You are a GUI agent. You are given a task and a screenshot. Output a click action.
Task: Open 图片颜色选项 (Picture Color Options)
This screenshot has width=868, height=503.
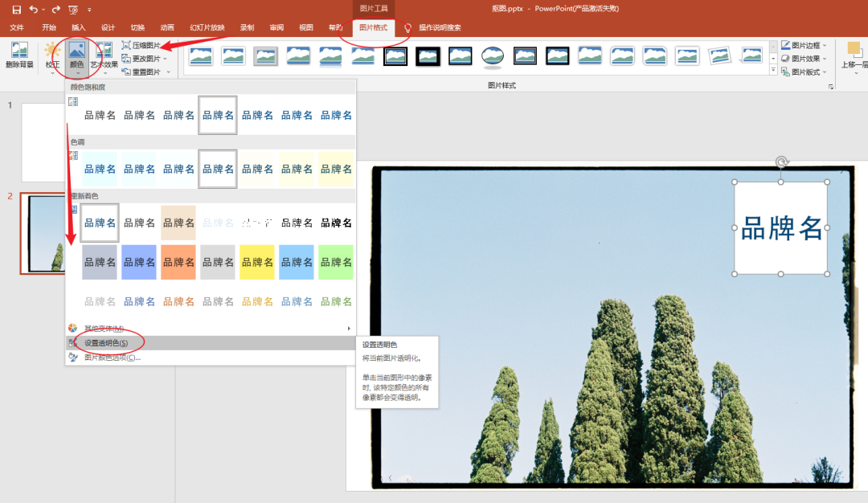point(211,358)
